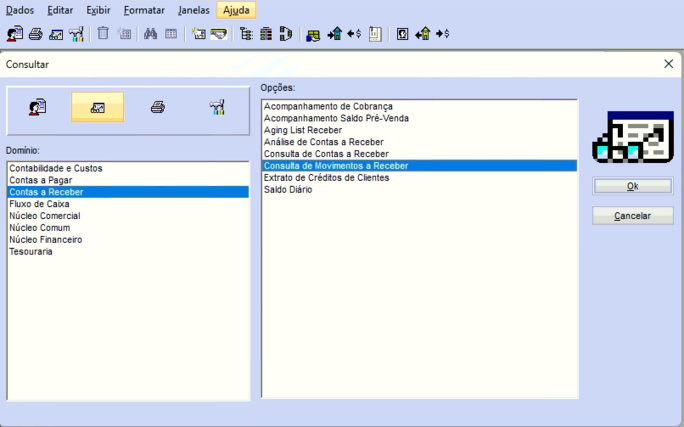Select the highlighted chart icon in Consultar dialog
The width and height of the screenshot is (684, 427).
pyautogui.click(x=98, y=107)
